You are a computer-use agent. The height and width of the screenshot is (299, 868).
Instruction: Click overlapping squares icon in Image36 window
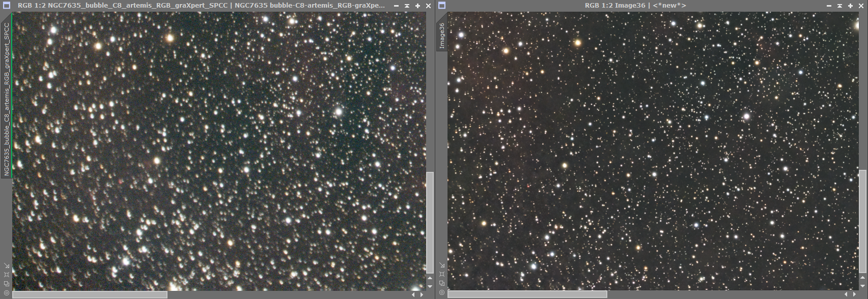click(442, 283)
